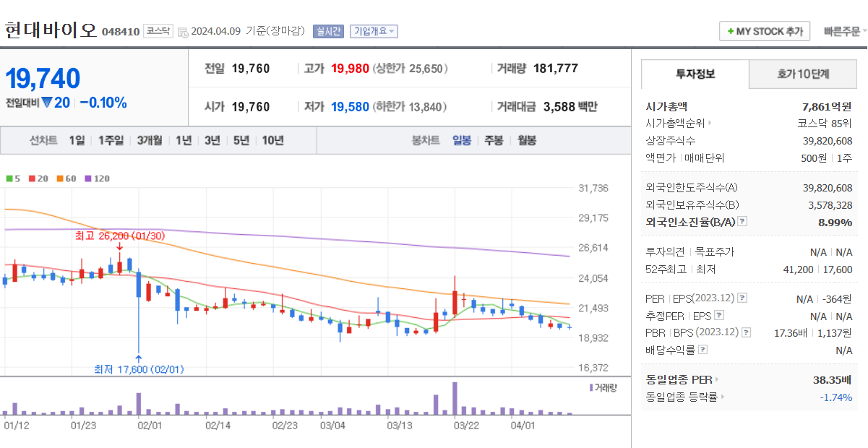
Task: Click the 외국인보유주식수 value 3,578,328
Action: [x=830, y=205]
